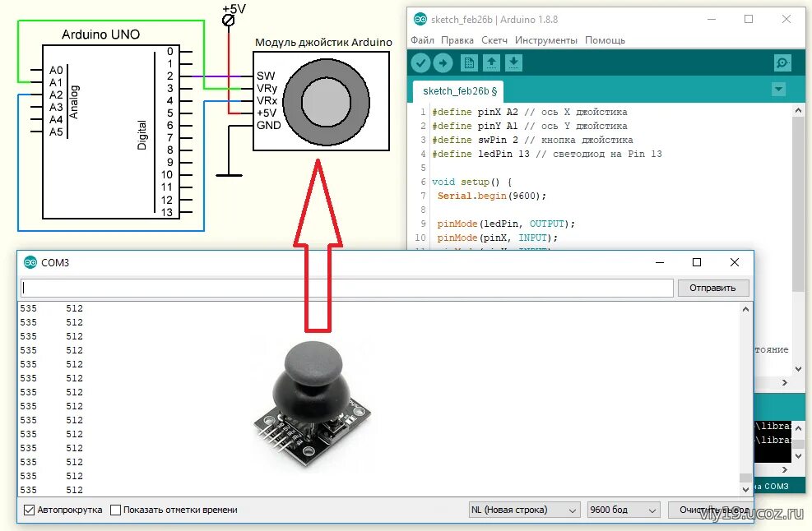
Task: Click the code editor scrollbar up arrow
Action: tap(798, 110)
